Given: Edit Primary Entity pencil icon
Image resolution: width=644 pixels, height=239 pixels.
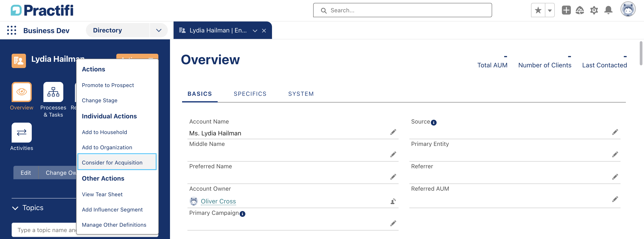Looking at the screenshot, I should point(615,154).
